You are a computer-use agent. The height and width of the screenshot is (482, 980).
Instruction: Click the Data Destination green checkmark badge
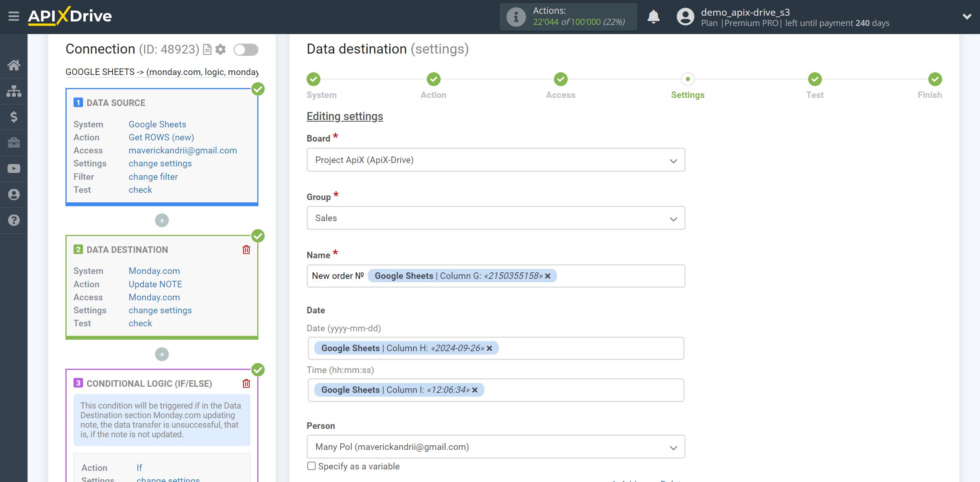[x=258, y=236]
